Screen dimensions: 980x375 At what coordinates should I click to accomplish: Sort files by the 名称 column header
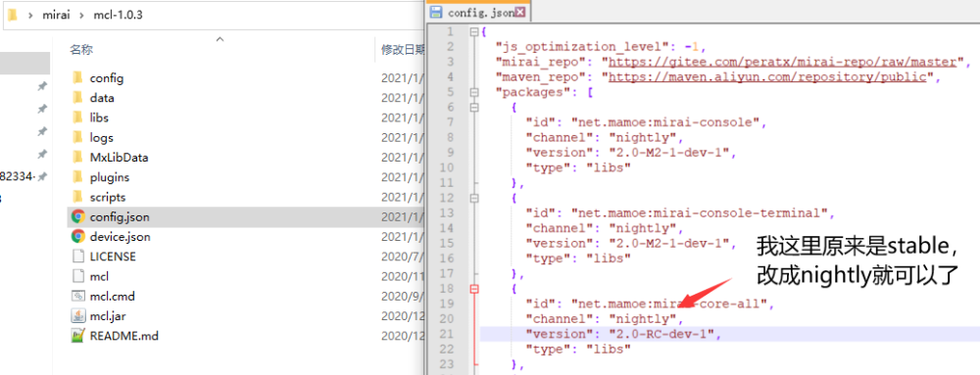click(81, 50)
